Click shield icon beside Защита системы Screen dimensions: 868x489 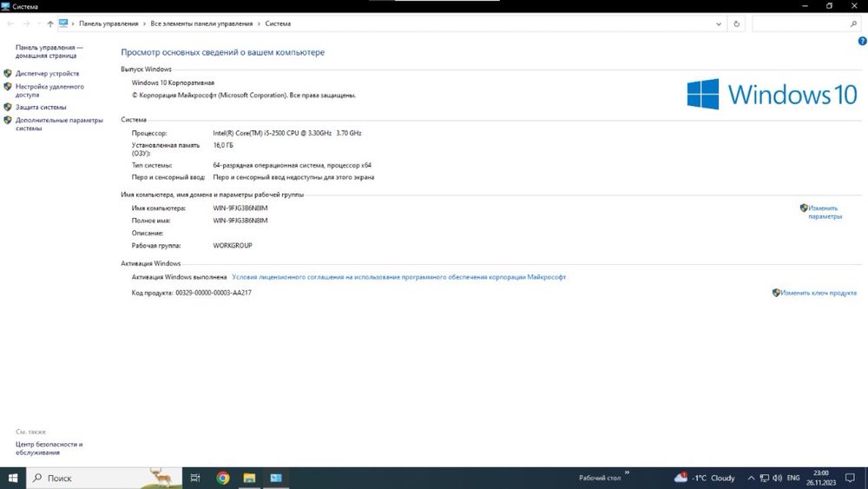(8, 107)
